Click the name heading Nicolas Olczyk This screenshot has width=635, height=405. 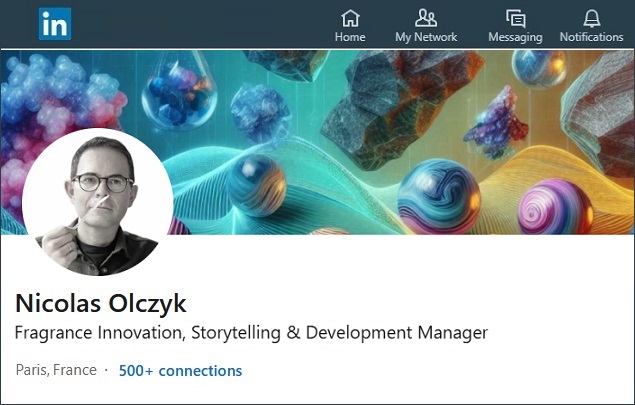coord(101,303)
